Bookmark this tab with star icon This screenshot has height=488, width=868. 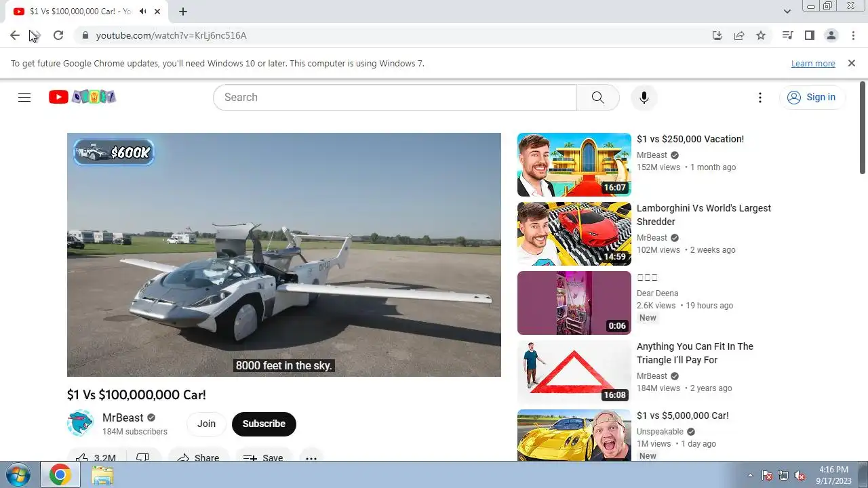click(761, 35)
